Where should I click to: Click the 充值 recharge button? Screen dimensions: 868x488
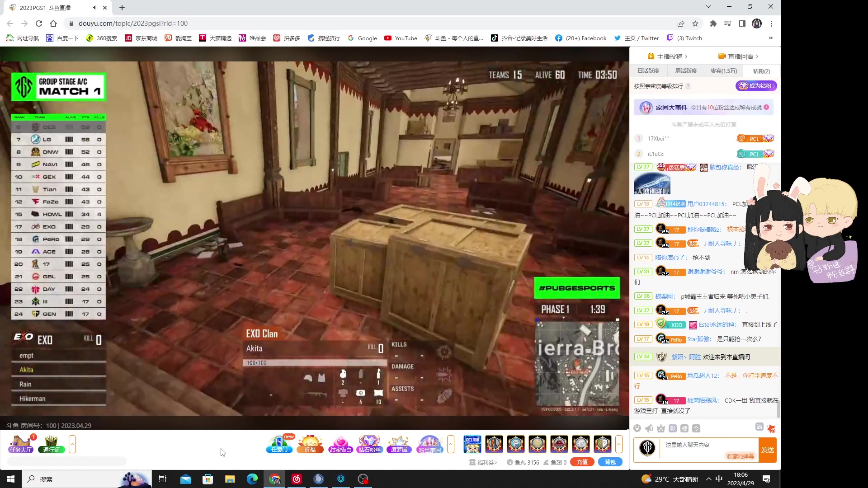582,462
